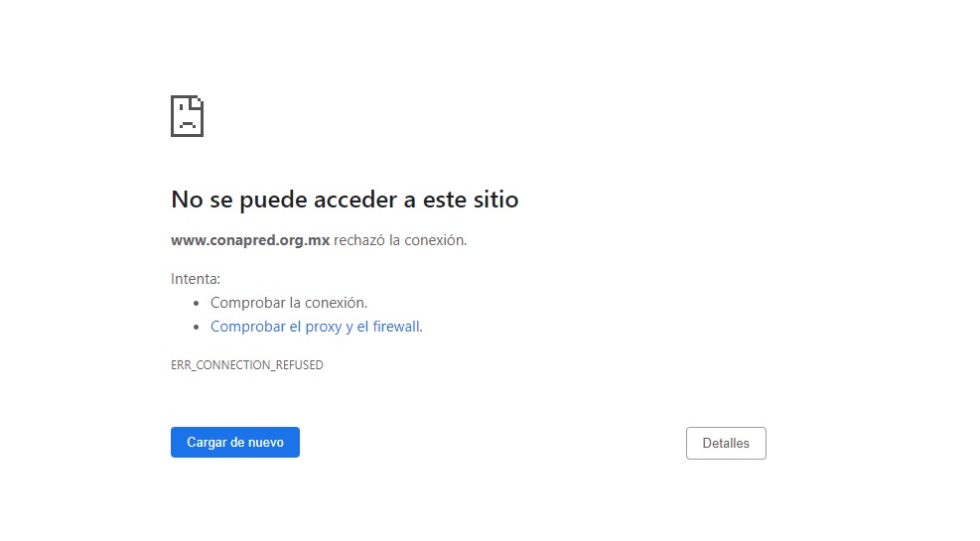Click the folded corner of the page icon
980x541 pixels.
coord(198,101)
